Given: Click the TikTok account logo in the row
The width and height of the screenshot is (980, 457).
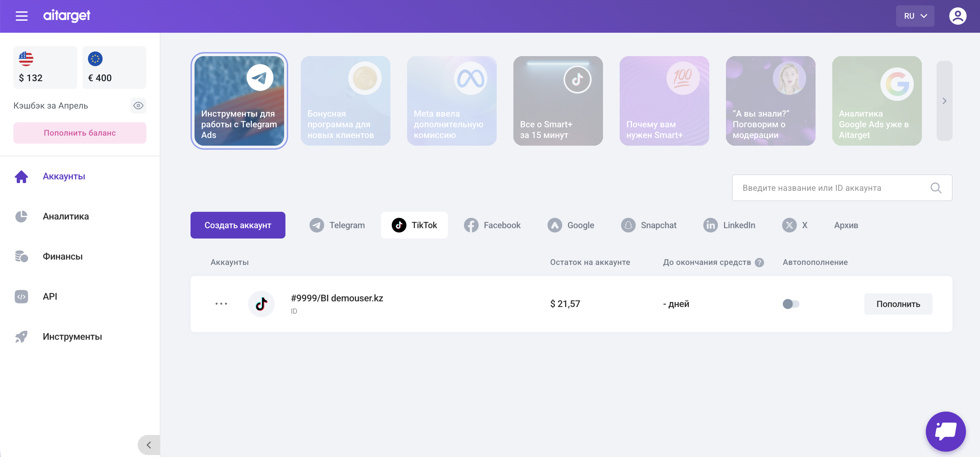Looking at the screenshot, I should [261, 304].
